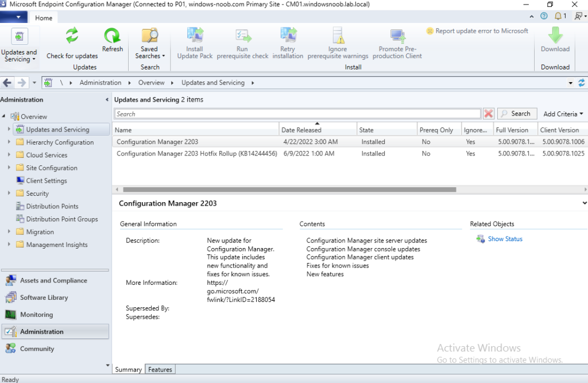
Task: Collapse the ribbon with the caret
Action: point(531,17)
